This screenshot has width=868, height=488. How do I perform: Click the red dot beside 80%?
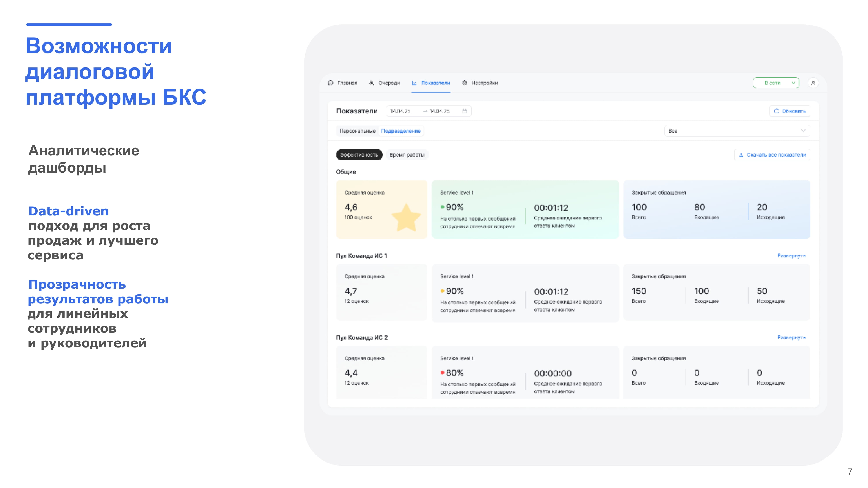pyautogui.click(x=442, y=372)
